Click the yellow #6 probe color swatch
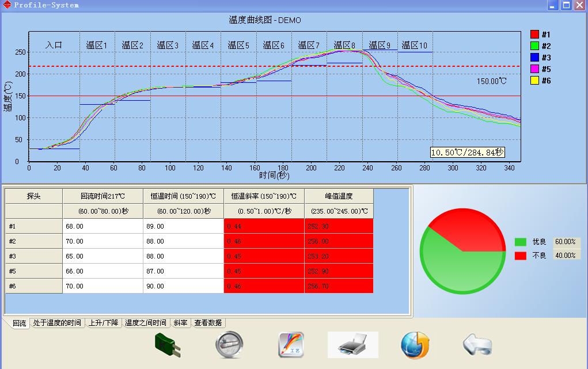Image resolution: width=588 pixels, height=369 pixels. (x=534, y=81)
